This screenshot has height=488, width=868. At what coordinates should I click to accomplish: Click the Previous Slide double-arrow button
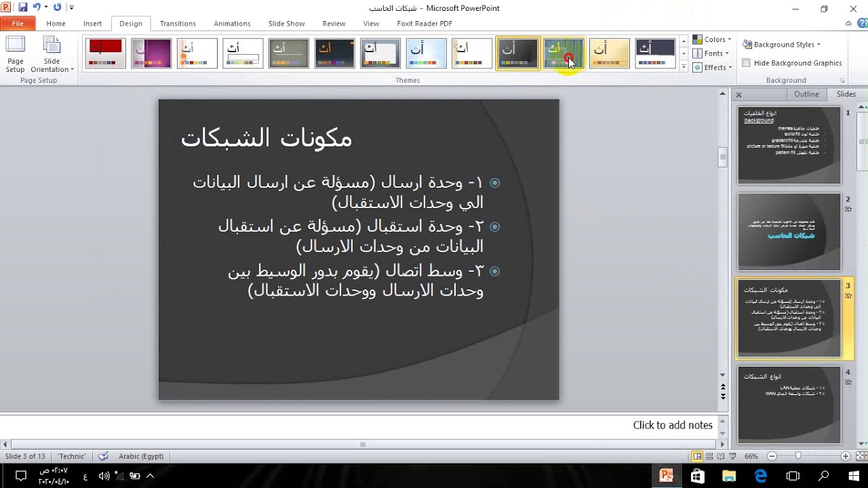click(723, 387)
